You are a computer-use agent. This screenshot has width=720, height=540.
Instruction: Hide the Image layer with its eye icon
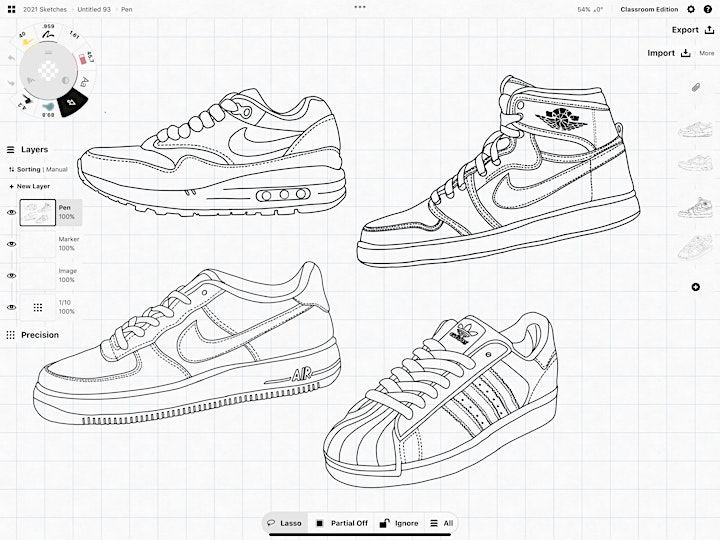coord(11,276)
